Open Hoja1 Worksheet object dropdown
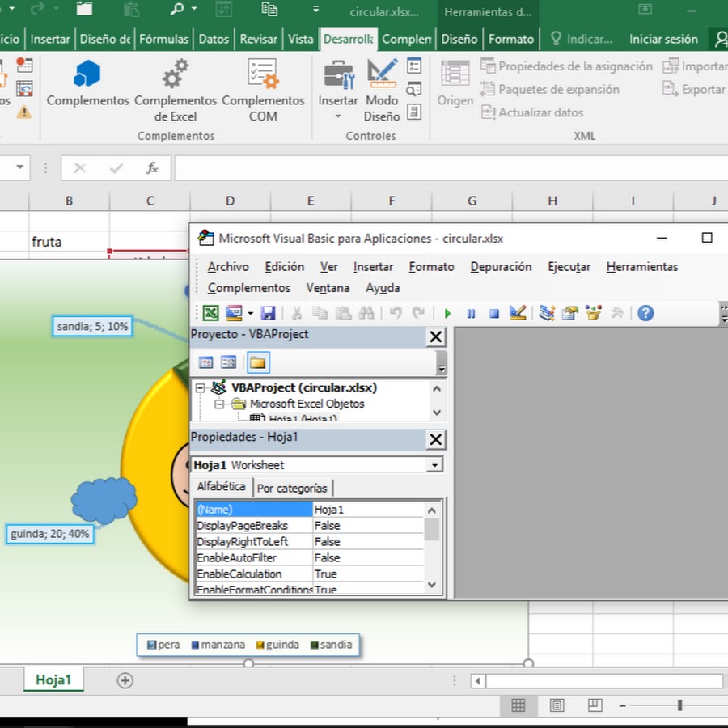 click(435, 465)
